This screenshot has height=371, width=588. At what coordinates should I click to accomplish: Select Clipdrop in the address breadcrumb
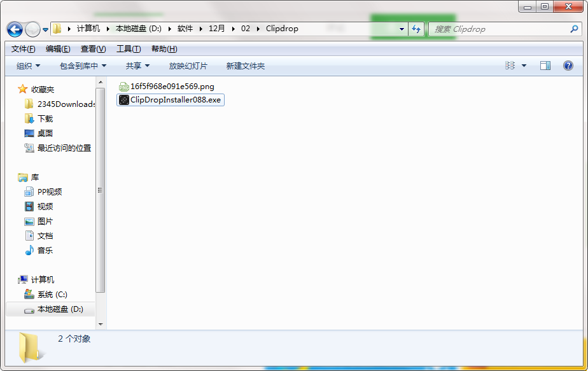282,29
